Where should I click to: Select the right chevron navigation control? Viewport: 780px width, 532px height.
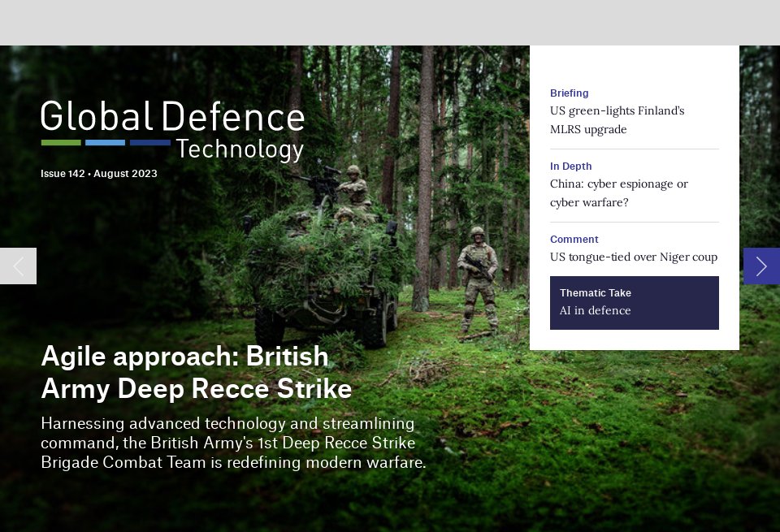761,266
